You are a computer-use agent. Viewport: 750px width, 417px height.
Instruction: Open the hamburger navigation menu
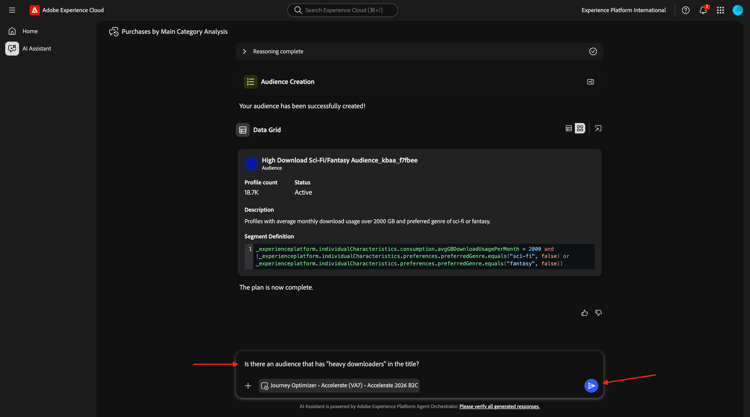tap(12, 10)
